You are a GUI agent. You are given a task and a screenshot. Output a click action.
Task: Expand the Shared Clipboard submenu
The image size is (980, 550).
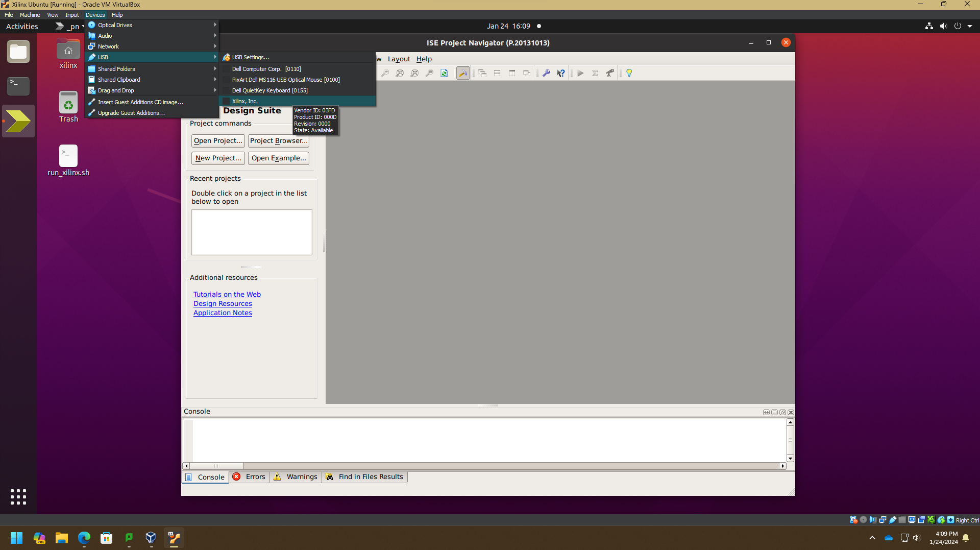click(x=152, y=80)
